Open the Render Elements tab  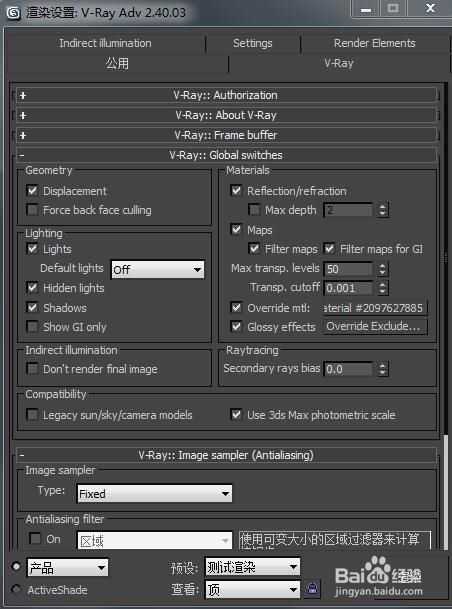click(374, 43)
